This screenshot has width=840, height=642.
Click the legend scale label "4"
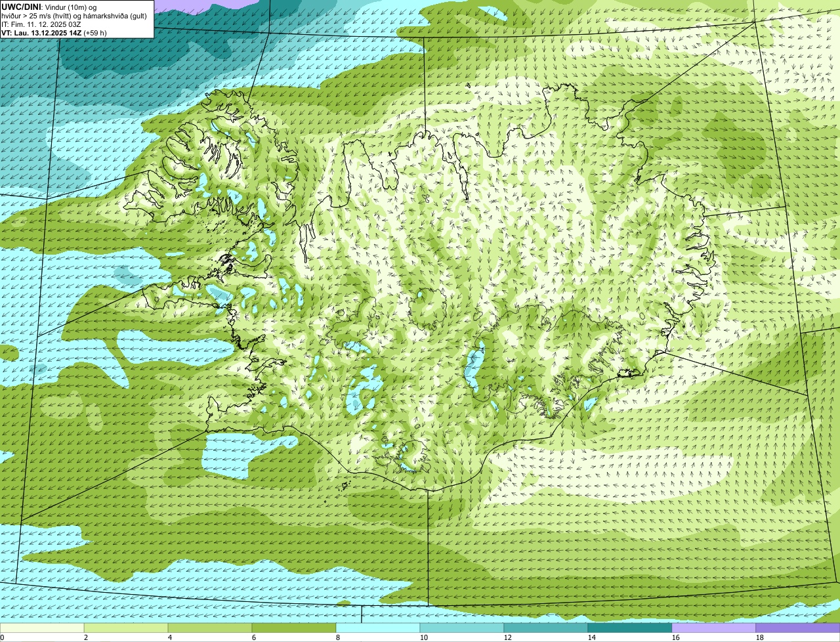coord(170,637)
